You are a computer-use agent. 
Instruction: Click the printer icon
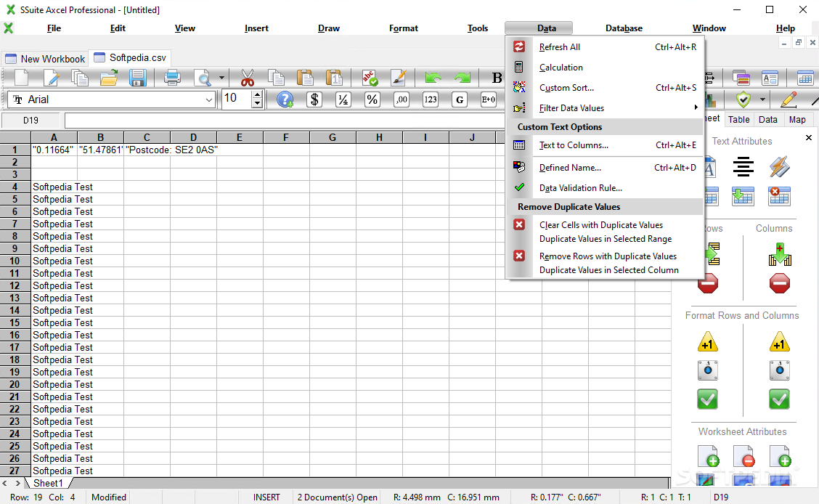point(172,78)
